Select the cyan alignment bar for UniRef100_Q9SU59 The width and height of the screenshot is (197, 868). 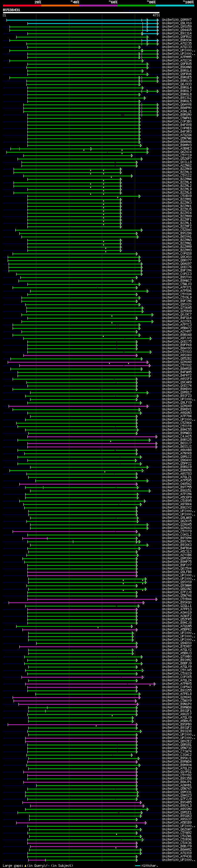click(x=150, y=26)
